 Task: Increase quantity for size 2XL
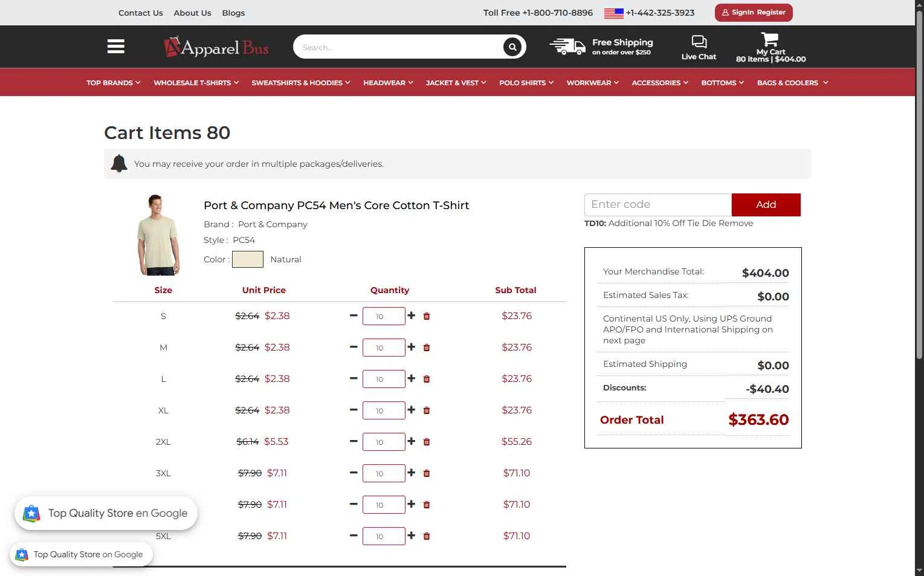pyautogui.click(x=412, y=441)
